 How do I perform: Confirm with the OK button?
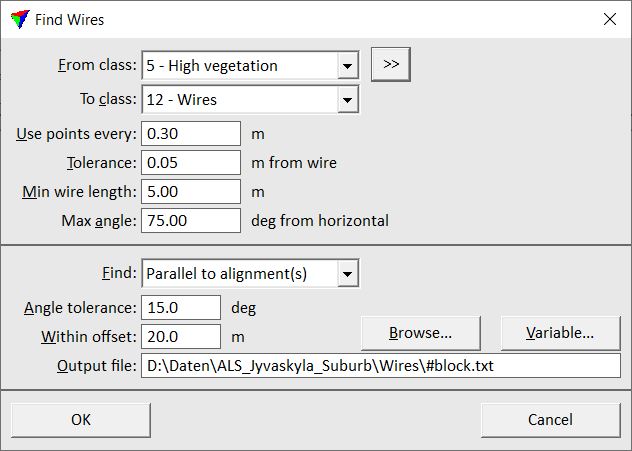coord(81,420)
